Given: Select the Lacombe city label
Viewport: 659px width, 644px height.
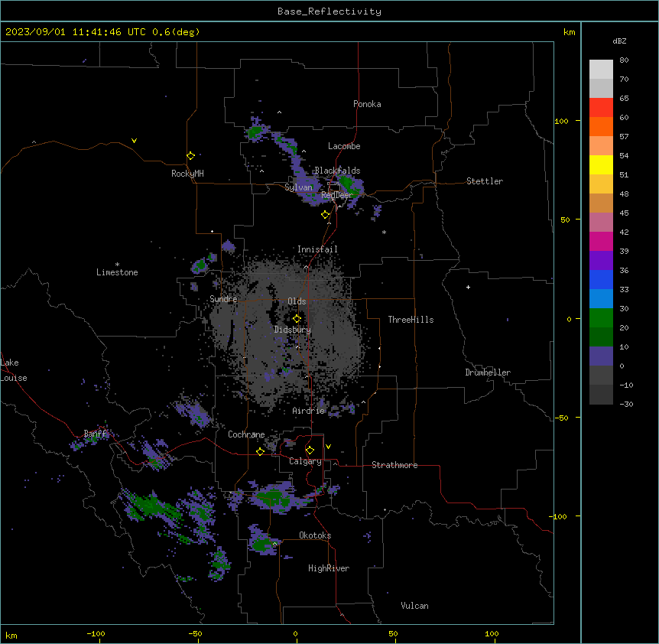Looking at the screenshot, I should (x=344, y=146).
